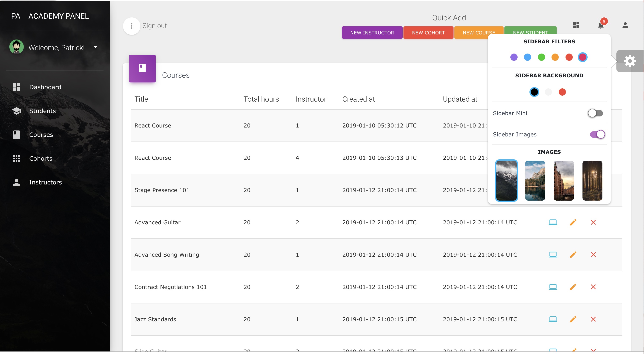644x354 pixels.
Task: Expand the Welcome, Patrick! user dropdown
Action: [95, 47]
